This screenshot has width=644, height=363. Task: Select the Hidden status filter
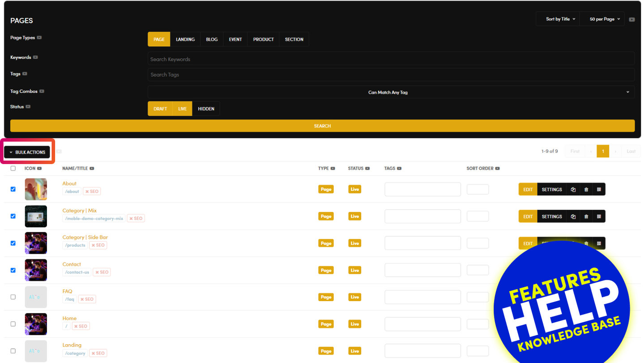click(x=206, y=109)
